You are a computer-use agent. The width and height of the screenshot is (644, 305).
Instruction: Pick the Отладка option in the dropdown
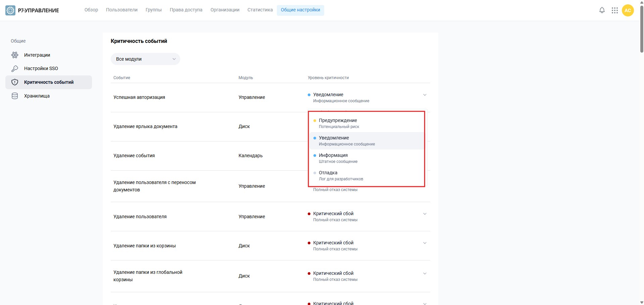click(x=366, y=176)
